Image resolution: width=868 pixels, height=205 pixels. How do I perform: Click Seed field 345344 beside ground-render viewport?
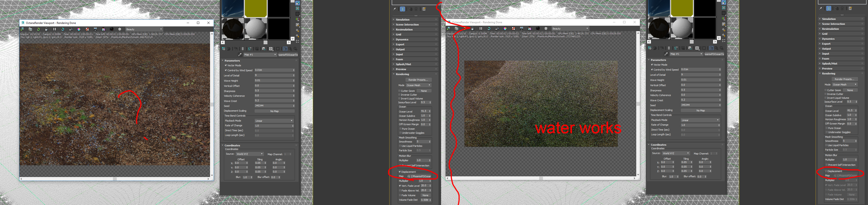[274, 106]
